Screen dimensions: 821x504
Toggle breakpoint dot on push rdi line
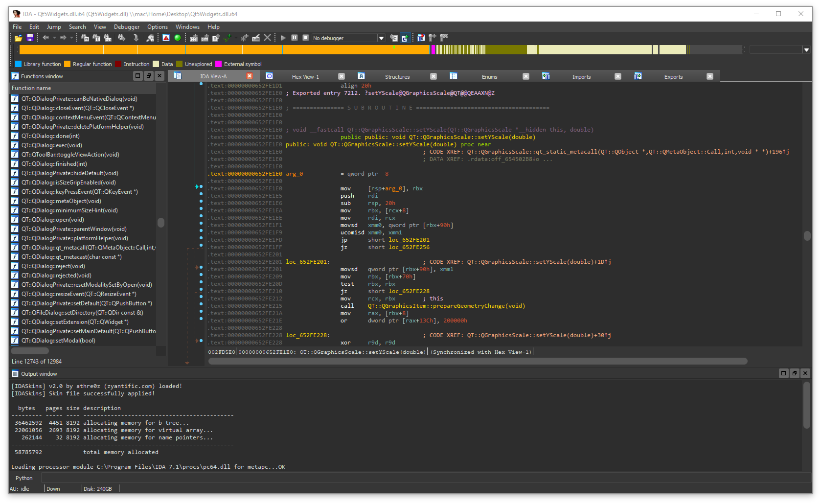(x=201, y=194)
